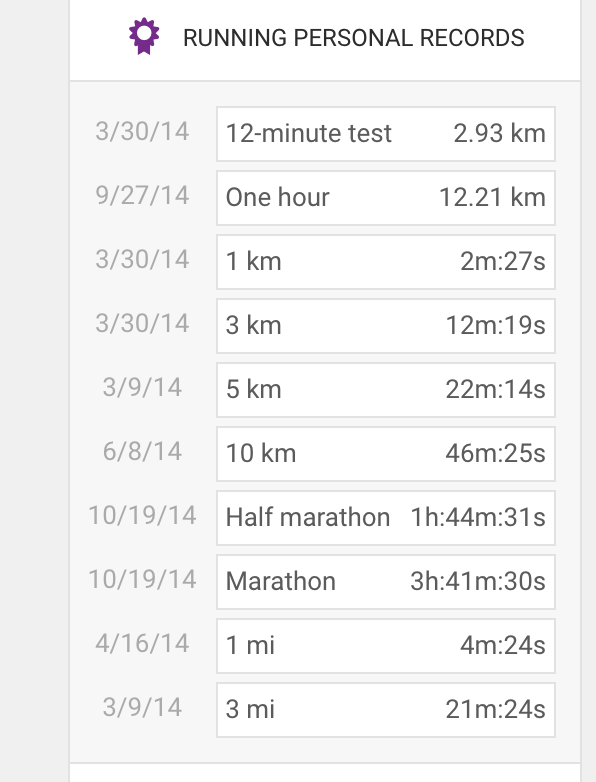The width and height of the screenshot is (596, 782).
Task: Click the 9/27/14 date beside One hour
Action: click(x=142, y=196)
